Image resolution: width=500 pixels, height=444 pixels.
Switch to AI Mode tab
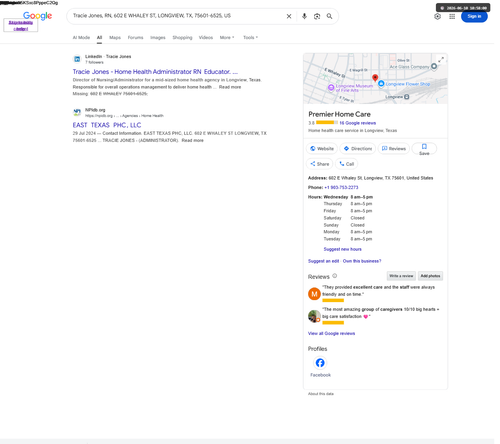pos(81,38)
